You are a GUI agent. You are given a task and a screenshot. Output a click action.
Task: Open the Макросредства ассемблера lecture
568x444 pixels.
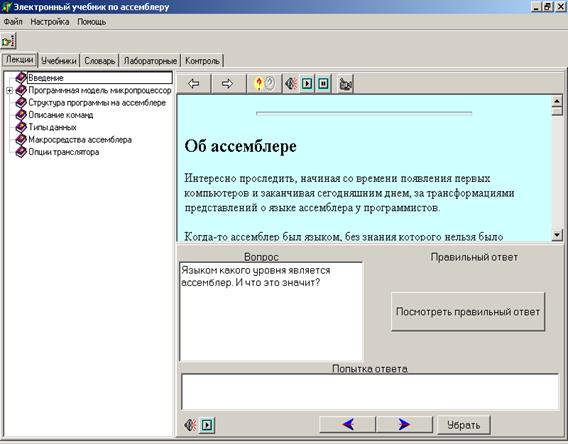click(80, 139)
